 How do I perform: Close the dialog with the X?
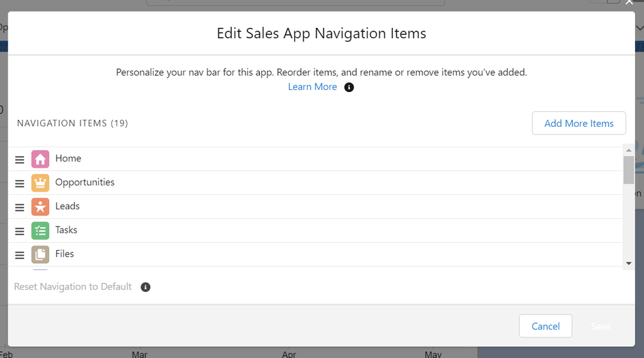(629, 3)
